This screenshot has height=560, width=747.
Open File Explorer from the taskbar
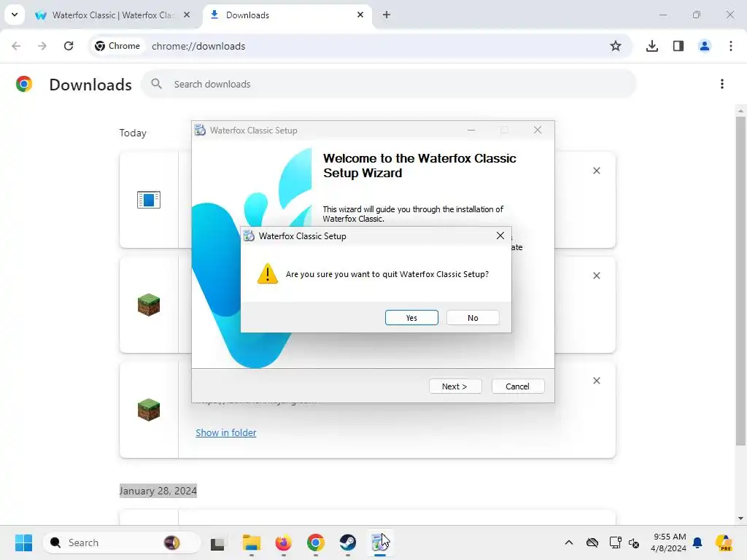(252, 542)
